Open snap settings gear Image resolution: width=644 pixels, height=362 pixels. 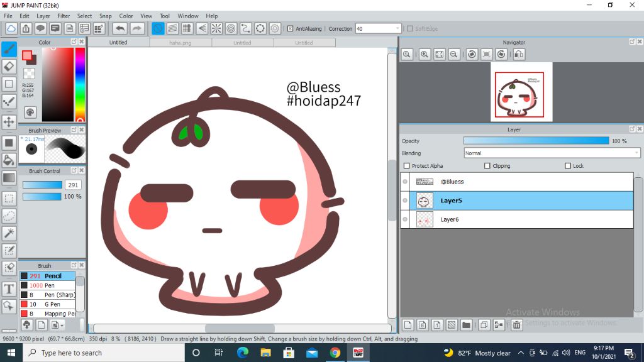pos(275,28)
